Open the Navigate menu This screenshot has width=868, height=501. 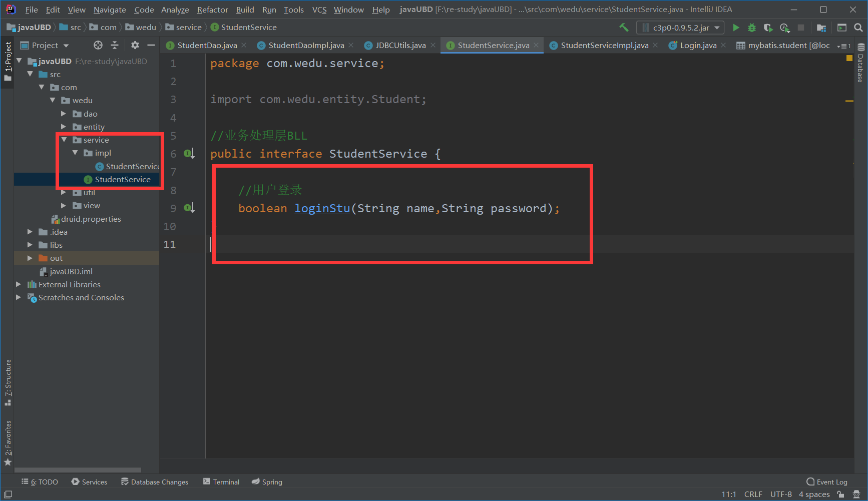[x=110, y=10]
